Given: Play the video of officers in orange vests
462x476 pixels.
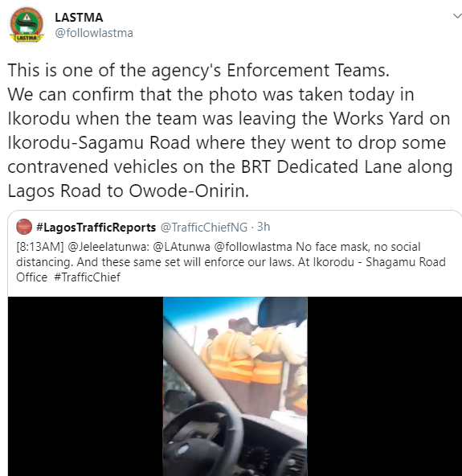Looking at the screenshot, I should [235, 386].
